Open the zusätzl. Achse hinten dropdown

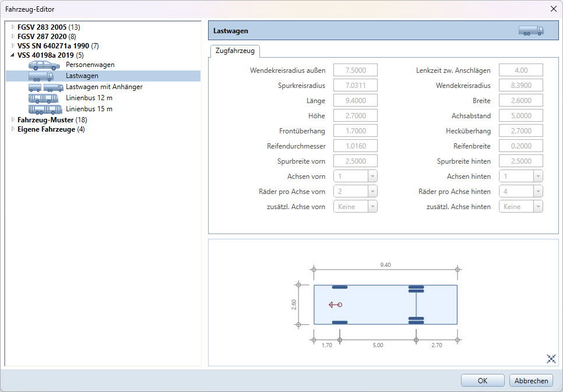[538, 206]
